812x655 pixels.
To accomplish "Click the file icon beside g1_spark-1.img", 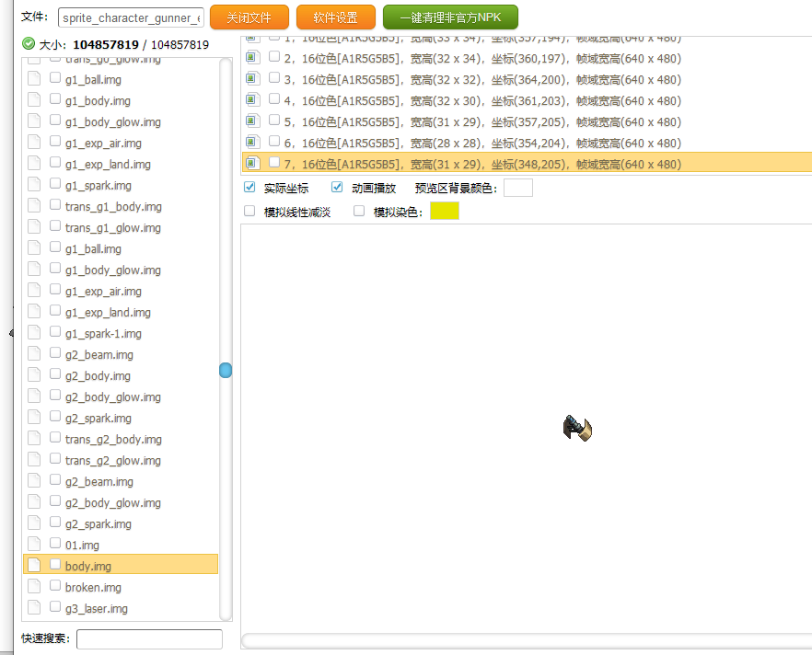I will (x=34, y=333).
